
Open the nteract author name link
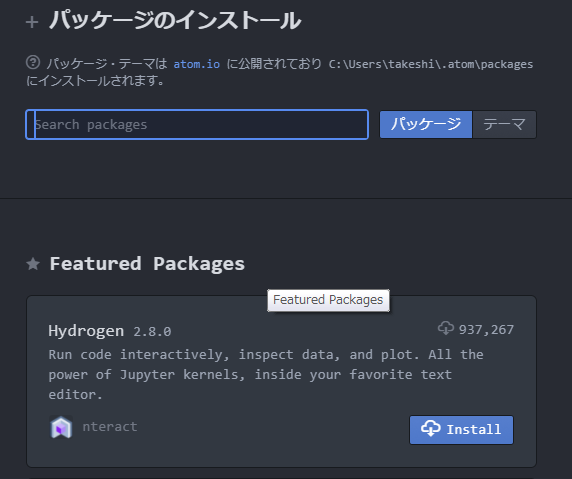pyautogui.click(x=110, y=426)
